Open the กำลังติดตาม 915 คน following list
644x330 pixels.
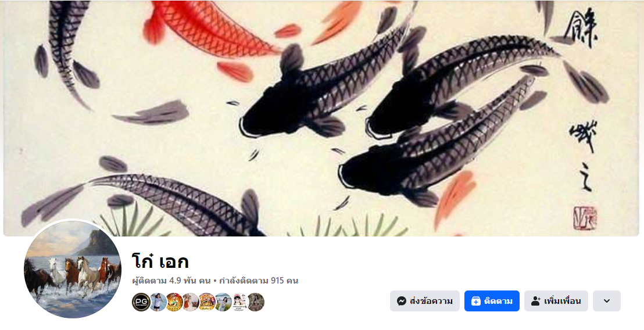259,281
